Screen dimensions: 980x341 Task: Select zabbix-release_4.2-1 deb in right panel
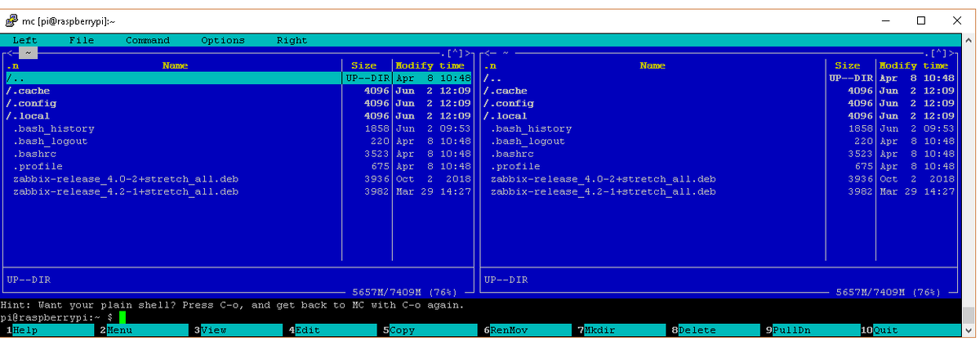[719, 192]
